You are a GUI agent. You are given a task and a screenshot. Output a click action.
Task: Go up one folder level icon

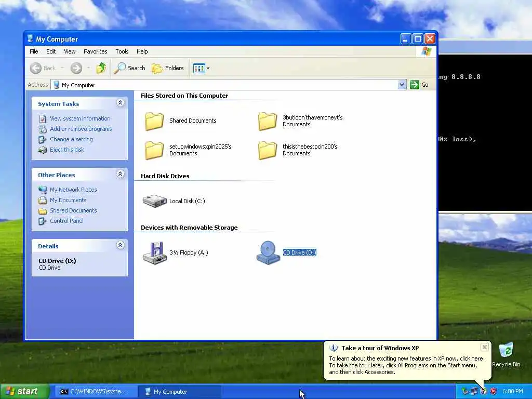point(101,68)
